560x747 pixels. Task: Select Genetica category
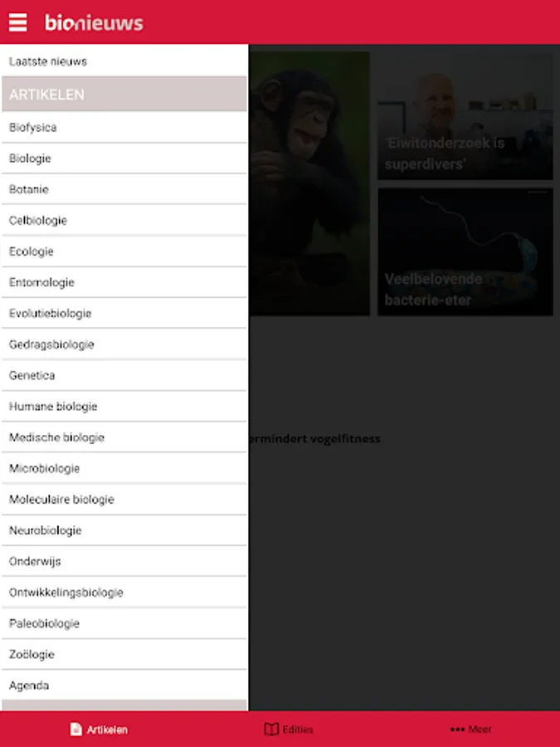(x=124, y=375)
